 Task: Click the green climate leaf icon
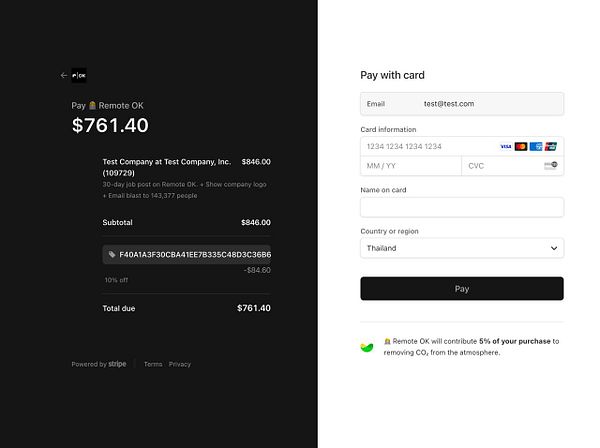tap(368, 346)
